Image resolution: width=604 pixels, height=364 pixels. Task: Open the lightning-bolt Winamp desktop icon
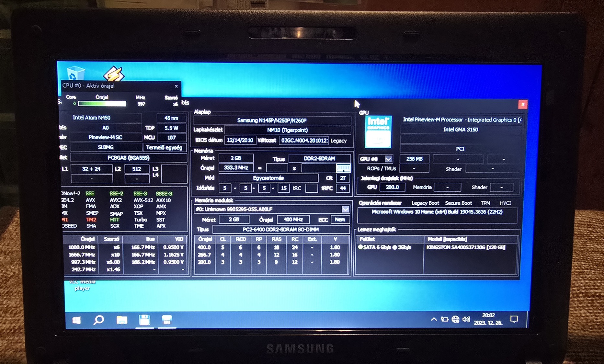(114, 74)
